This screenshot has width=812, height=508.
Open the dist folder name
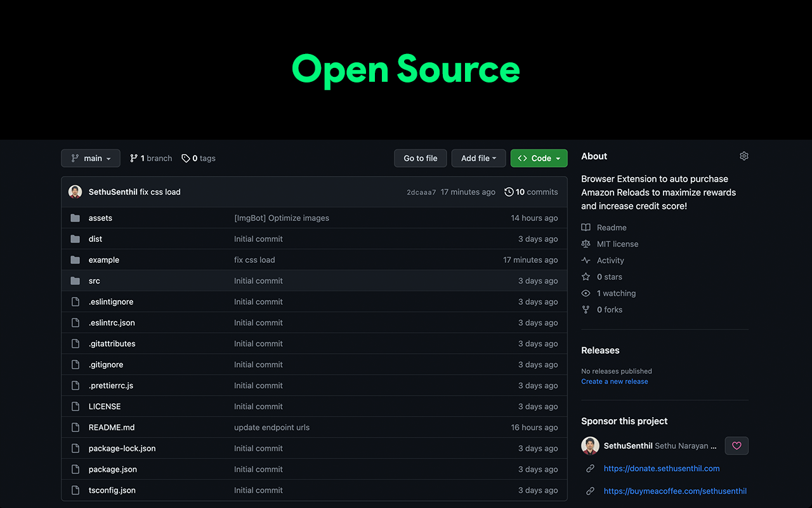tap(95, 239)
